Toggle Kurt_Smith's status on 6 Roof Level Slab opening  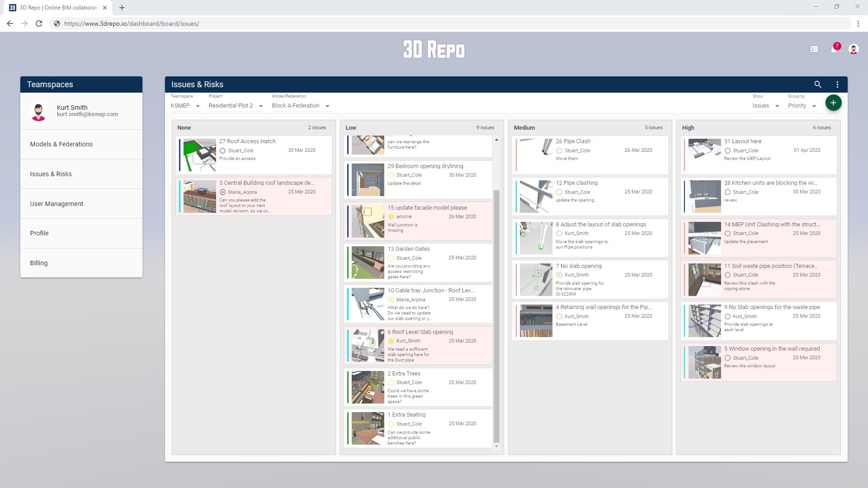click(392, 341)
